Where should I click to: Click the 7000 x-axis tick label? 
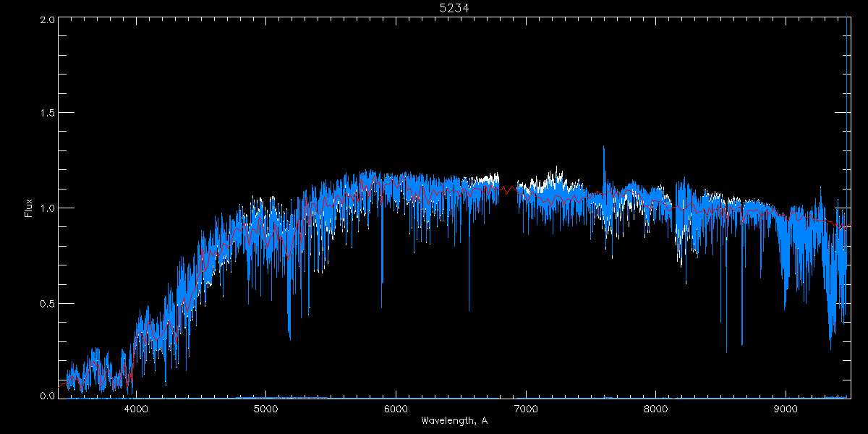[526, 409]
